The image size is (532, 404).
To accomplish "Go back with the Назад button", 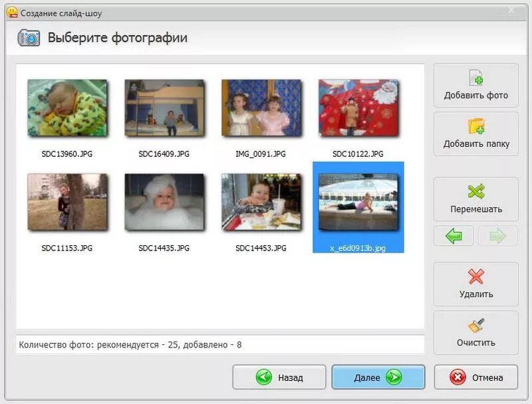I will tap(279, 377).
